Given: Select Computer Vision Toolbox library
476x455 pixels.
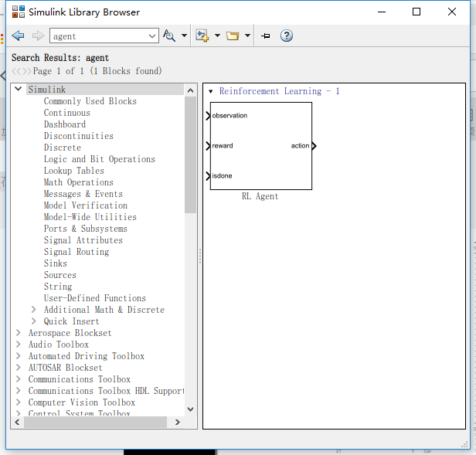Looking at the screenshot, I should 82,402.
